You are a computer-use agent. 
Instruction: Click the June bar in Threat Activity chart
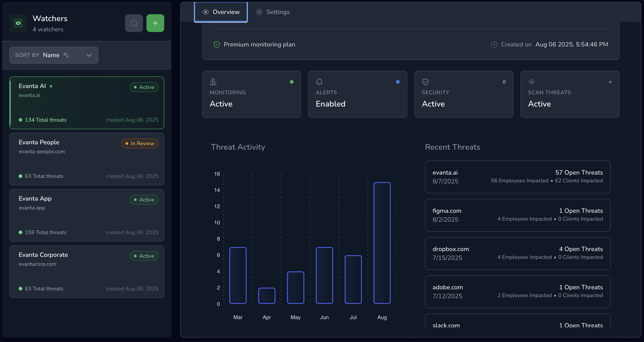(324, 275)
